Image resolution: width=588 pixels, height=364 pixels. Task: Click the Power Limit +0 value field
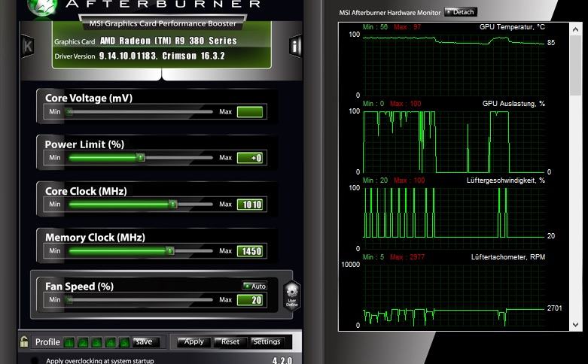[250, 158]
